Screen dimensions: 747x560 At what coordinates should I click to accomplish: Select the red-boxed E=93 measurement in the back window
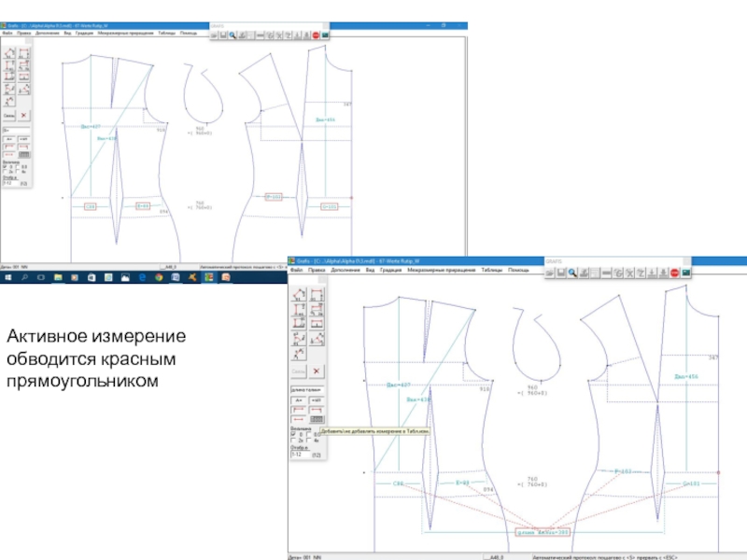(143, 206)
